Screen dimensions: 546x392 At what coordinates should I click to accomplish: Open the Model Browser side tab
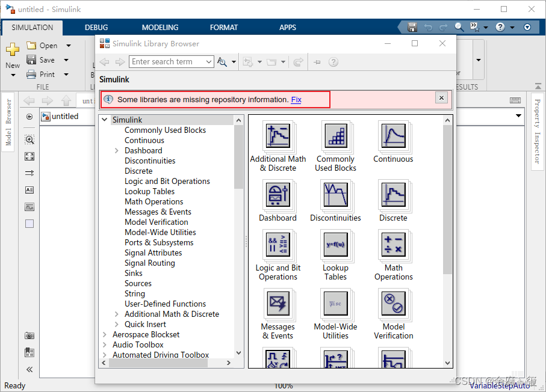click(8, 122)
